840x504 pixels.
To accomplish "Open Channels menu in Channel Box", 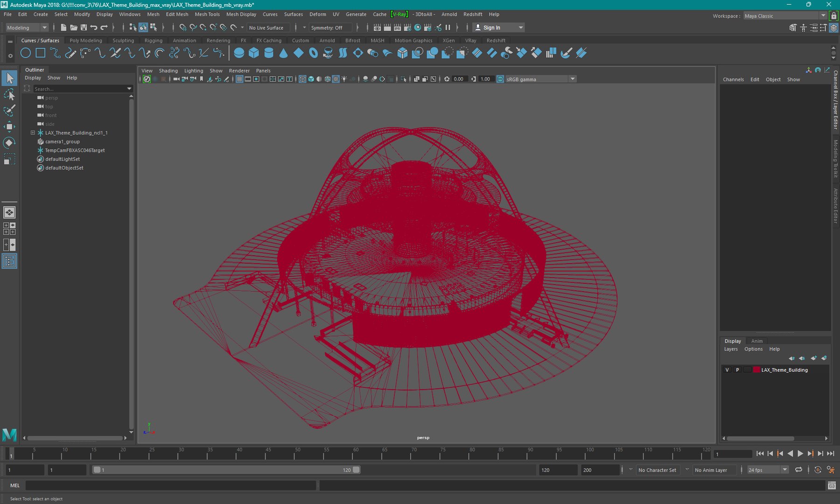I will tap(733, 79).
